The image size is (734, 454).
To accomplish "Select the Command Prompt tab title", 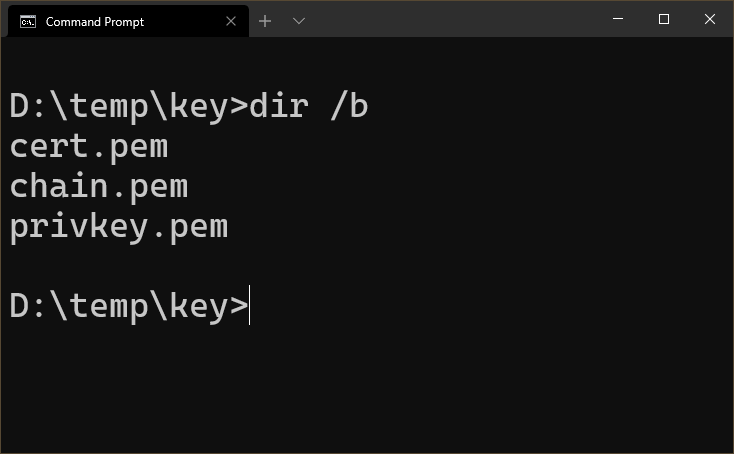I will click(95, 22).
